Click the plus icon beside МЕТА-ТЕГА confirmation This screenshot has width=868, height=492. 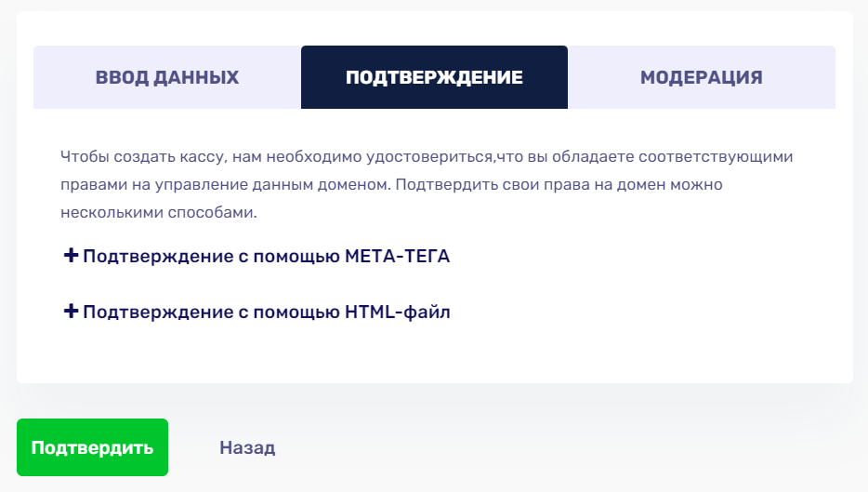pyautogui.click(x=71, y=256)
